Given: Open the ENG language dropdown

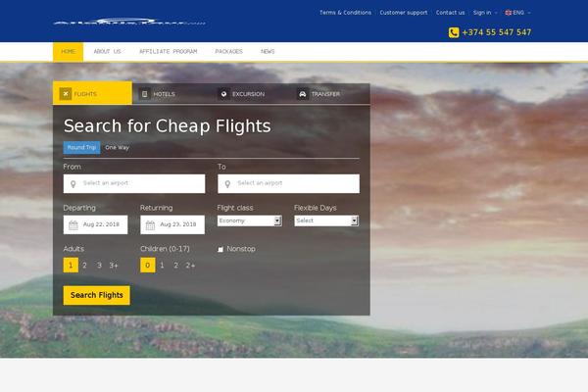Looking at the screenshot, I should pos(517,13).
